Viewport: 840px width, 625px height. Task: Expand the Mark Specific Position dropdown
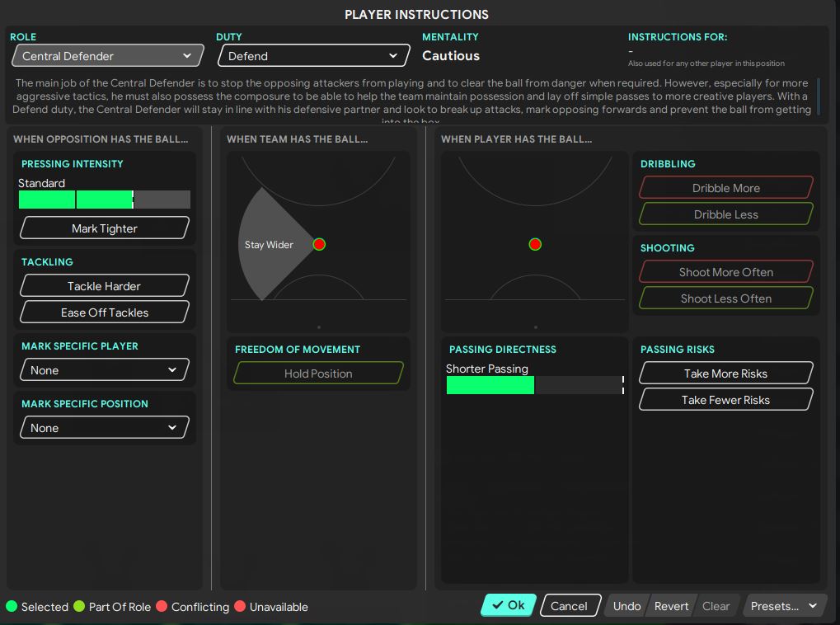[x=105, y=428]
